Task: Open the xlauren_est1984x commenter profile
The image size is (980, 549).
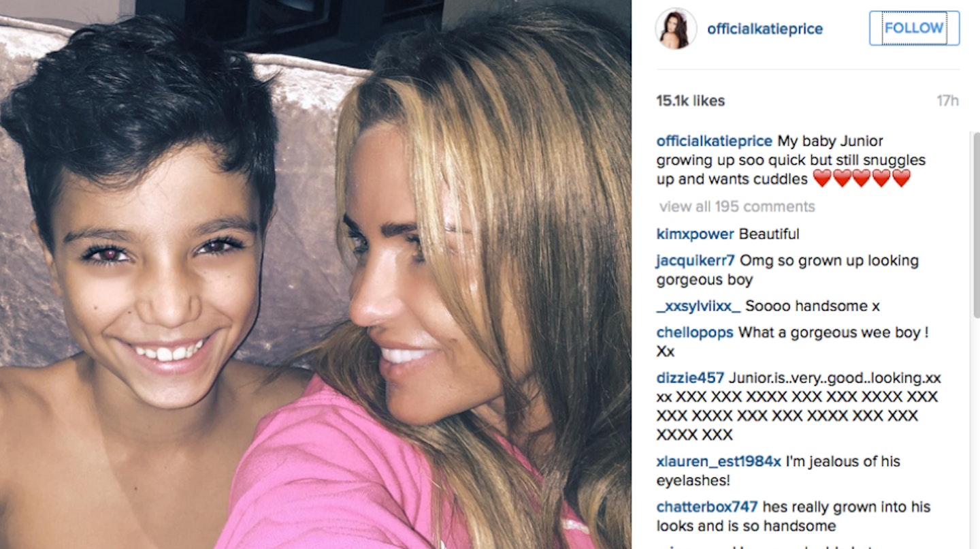Action: click(719, 462)
